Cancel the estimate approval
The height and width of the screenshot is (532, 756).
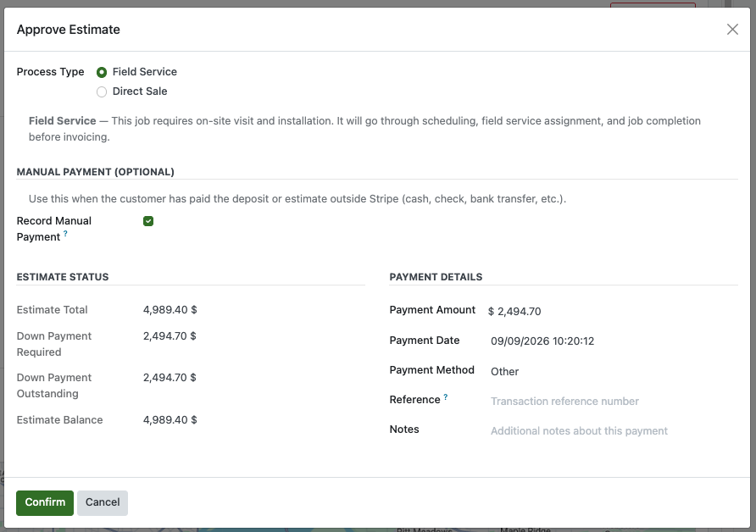103,502
